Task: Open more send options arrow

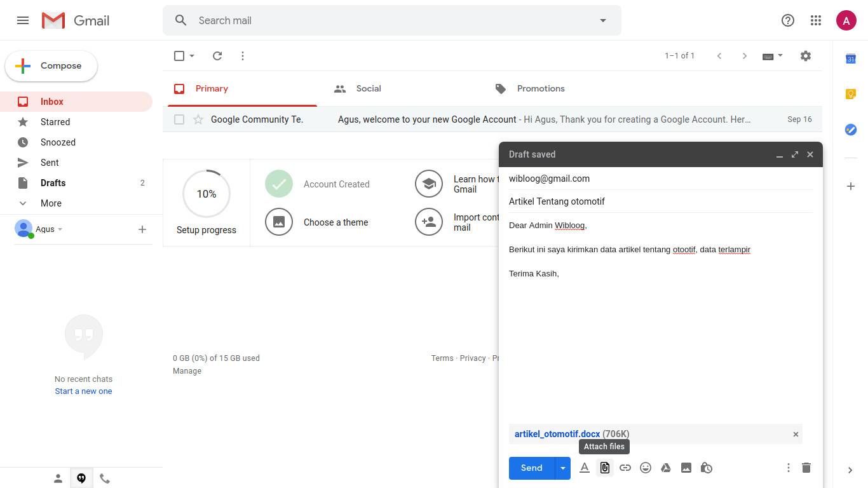Action: click(562, 468)
